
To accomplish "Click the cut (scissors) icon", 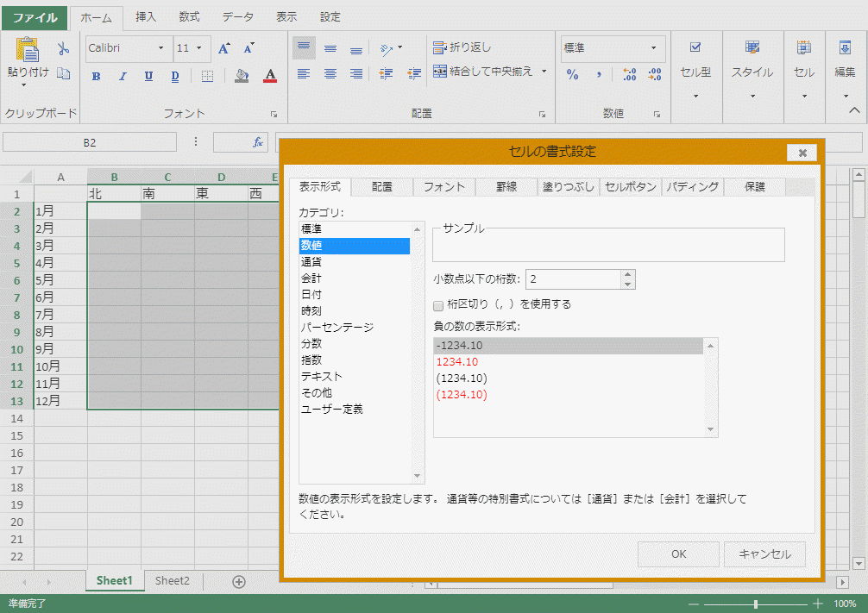I will (63, 49).
